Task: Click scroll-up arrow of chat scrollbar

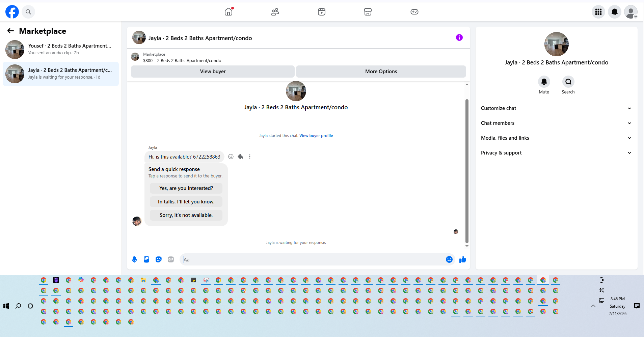Action: (467, 84)
